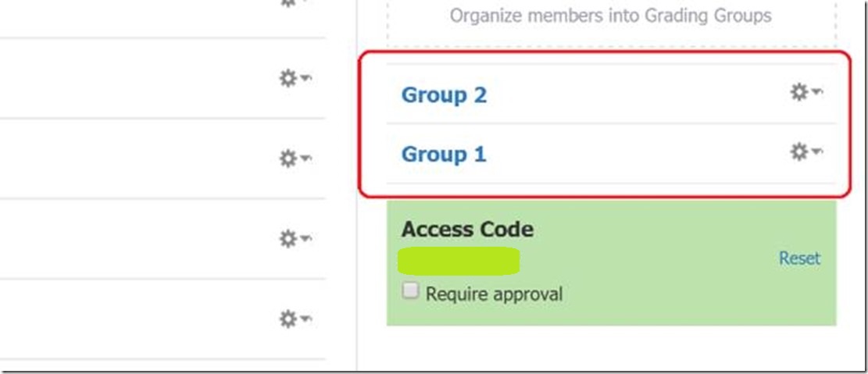Expand the dropdown arrow beside Group 2's gear
Image resolution: width=868 pixels, height=374 pixels.
[x=816, y=93]
